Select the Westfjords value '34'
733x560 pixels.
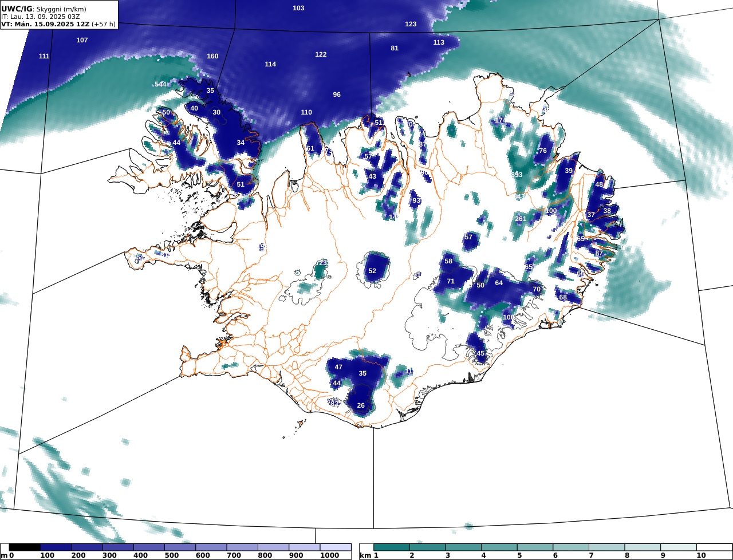pyautogui.click(x=241, y=143)
